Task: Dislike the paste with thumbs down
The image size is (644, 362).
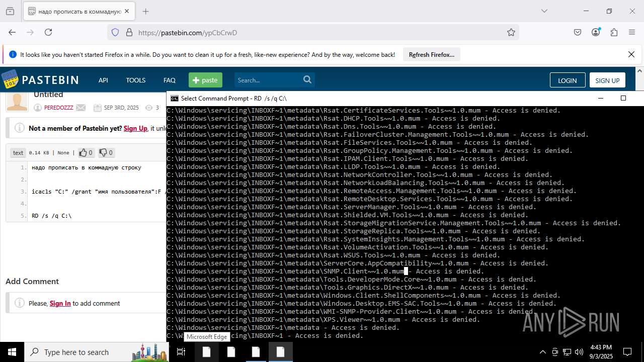Action: pyautogui.click(x=106, y=152)
